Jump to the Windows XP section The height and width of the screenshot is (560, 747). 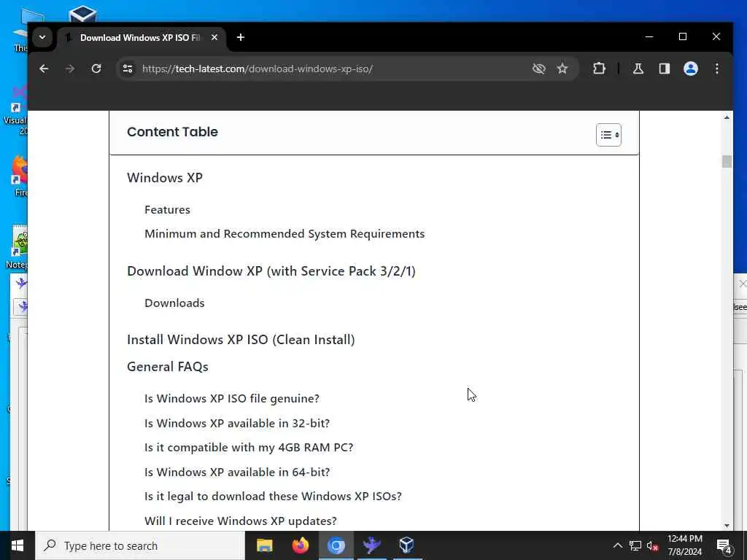(x=165, y=178)
